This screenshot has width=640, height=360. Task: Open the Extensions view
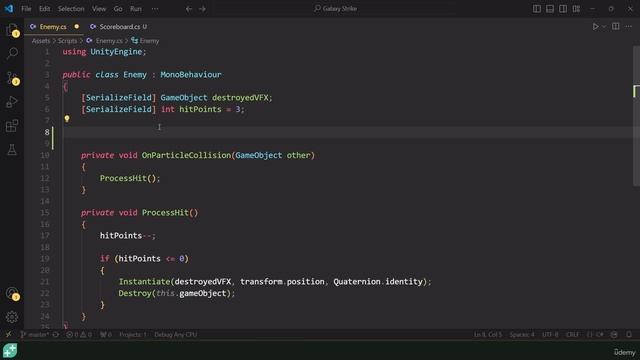12,126
